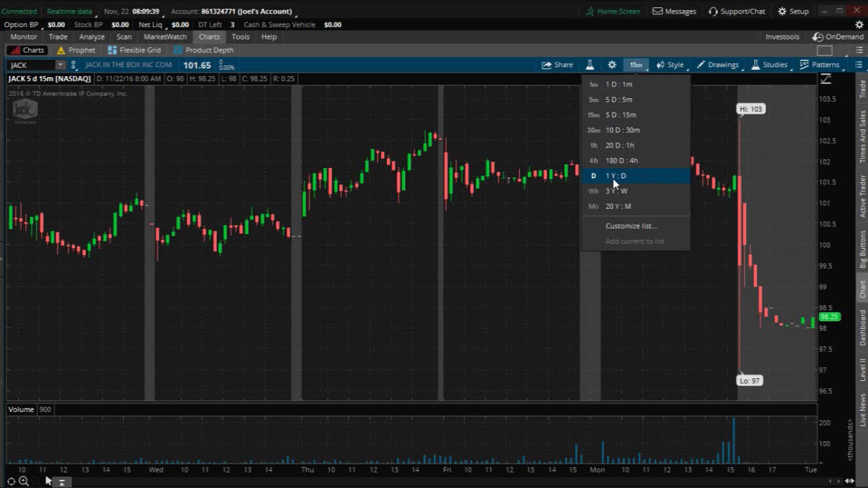Open Support/Chat
This screenshot has width=868, height=488.
[736, 12]
